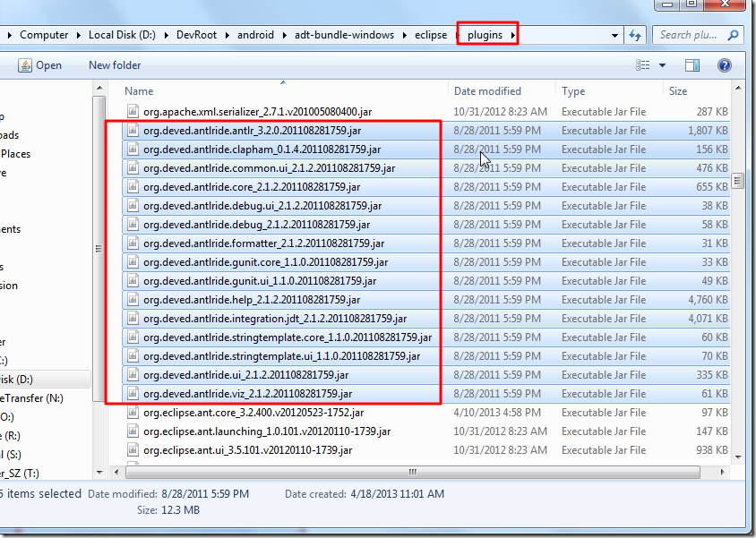The image size is (756, 538).
Task: Click the search magnifier icon
Action: (x=733, y=35)
